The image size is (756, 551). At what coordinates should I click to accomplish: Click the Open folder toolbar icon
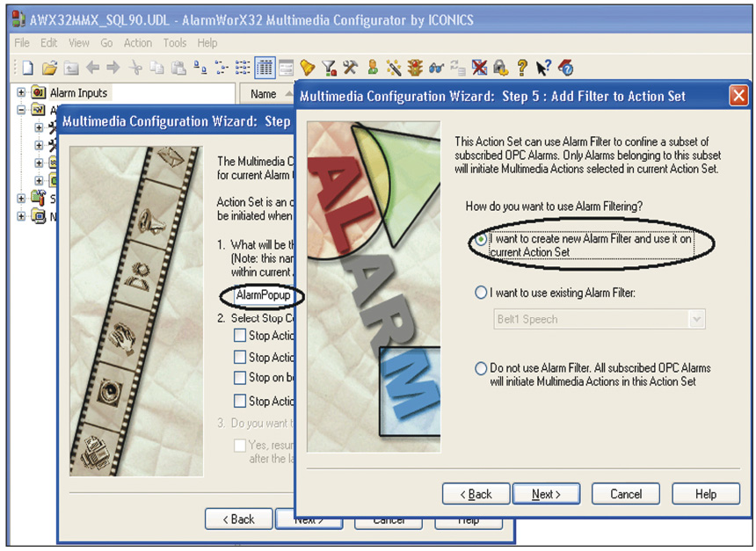(x=49, y=68)
